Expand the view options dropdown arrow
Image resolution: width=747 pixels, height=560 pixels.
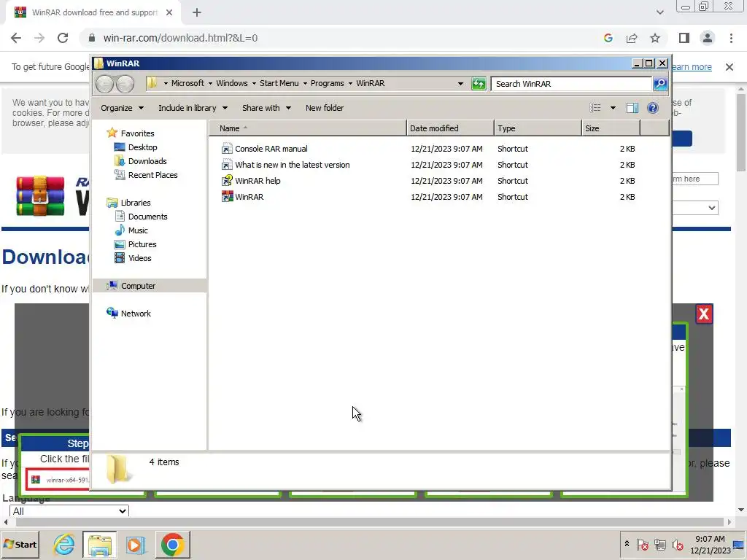coord(613,108)
